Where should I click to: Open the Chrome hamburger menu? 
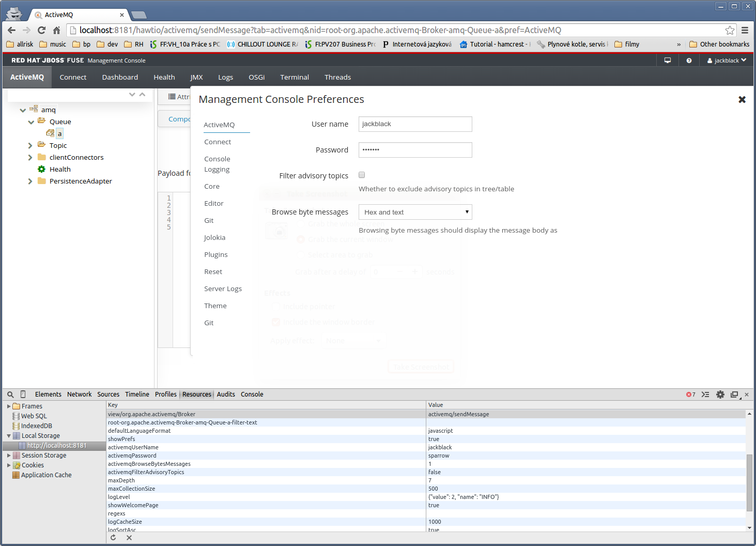[x=745, y=30]
